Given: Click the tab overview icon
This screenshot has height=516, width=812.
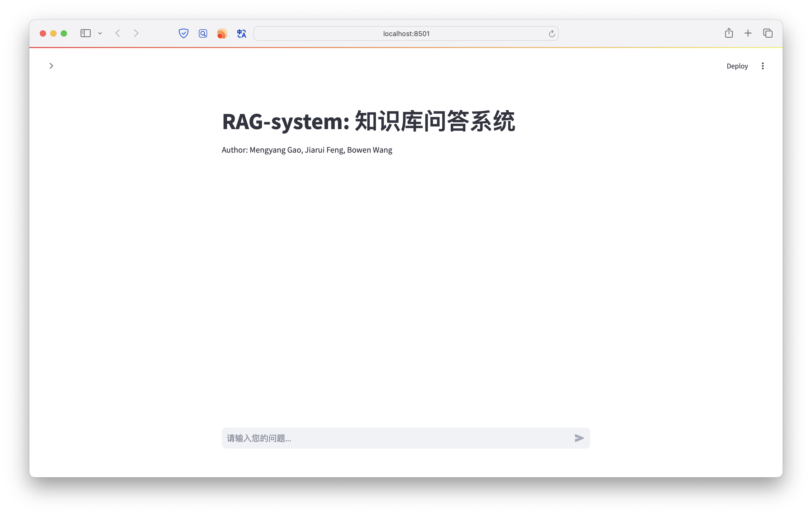Looking at the screenshot, I should [768, 33].
